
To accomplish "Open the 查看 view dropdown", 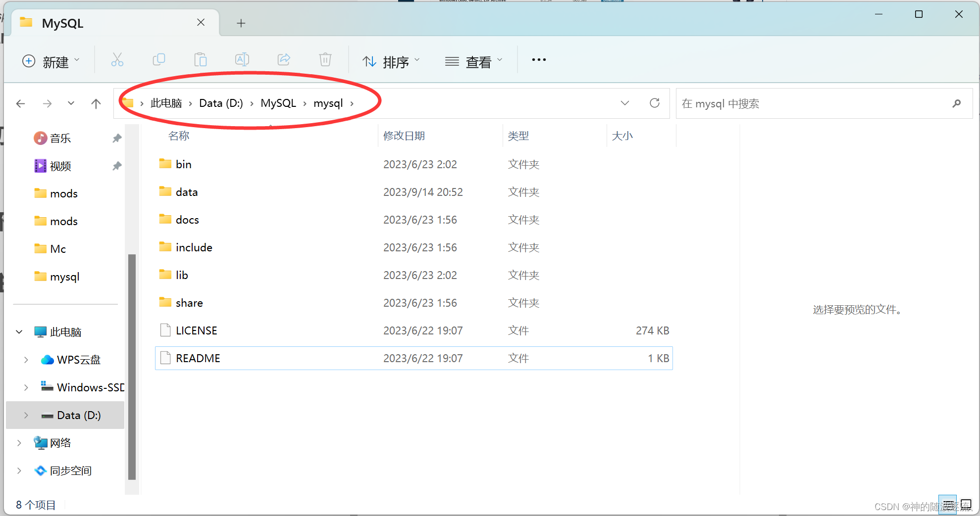I will click(x=474, y=61).
